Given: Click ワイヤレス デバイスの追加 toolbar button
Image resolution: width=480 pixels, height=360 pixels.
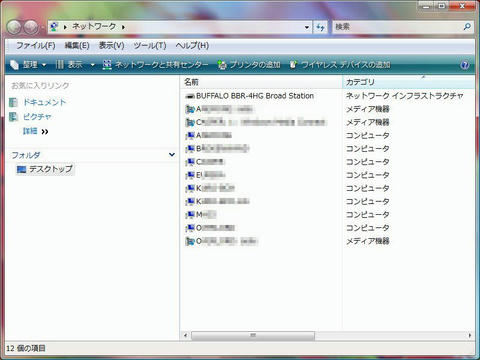Looking at the screenshot, I should click(x=340, y=65).
